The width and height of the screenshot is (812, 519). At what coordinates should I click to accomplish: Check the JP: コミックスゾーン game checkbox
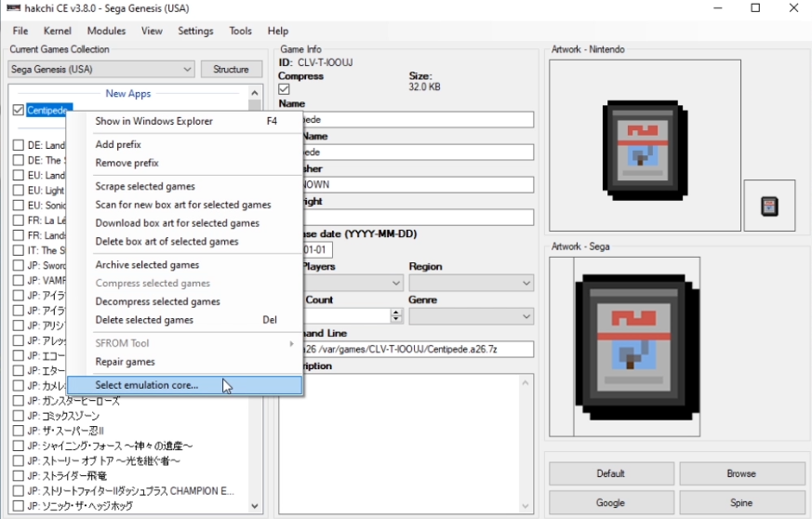click(18, 416)
